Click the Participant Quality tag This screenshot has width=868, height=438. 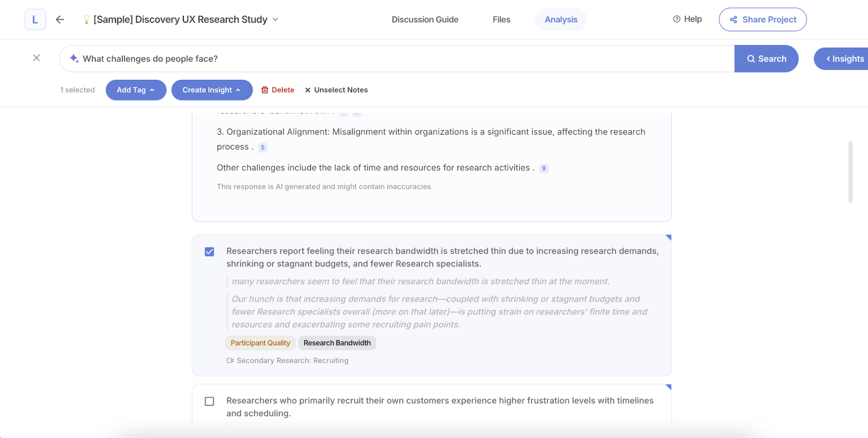[x=260, y=343]
